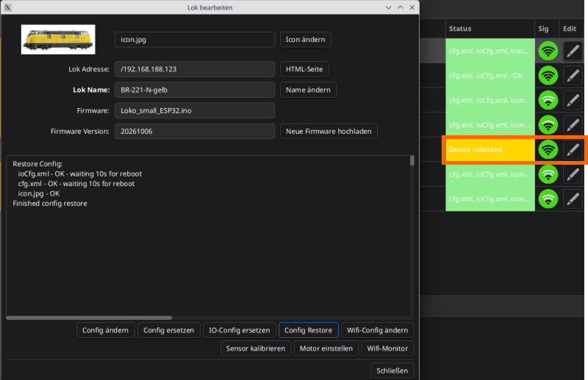Open the HTML-Seite button
The image size is (588, 380).
304,69
